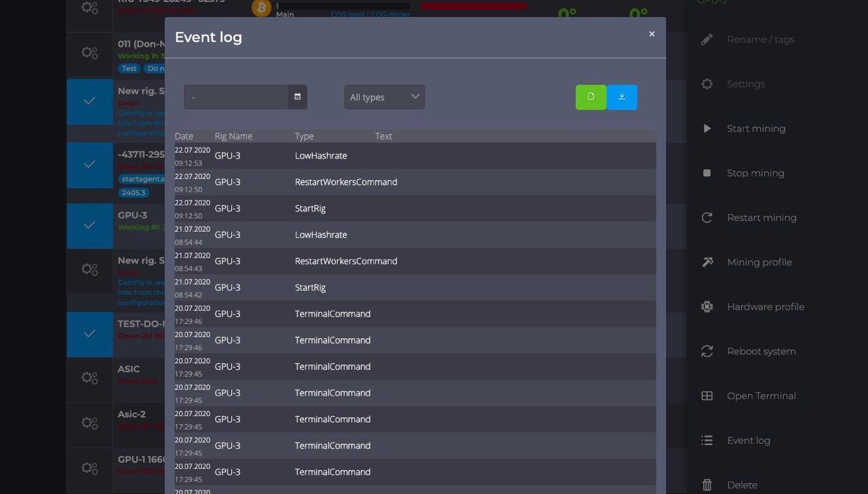Click the Settings gear icon in sidebar

tap(707, 84)
